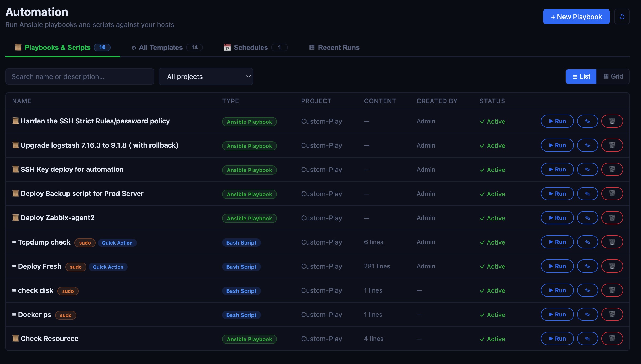
Task: Click the Quick Action tag on Deploy Fresh
Action: coord(108,267)
